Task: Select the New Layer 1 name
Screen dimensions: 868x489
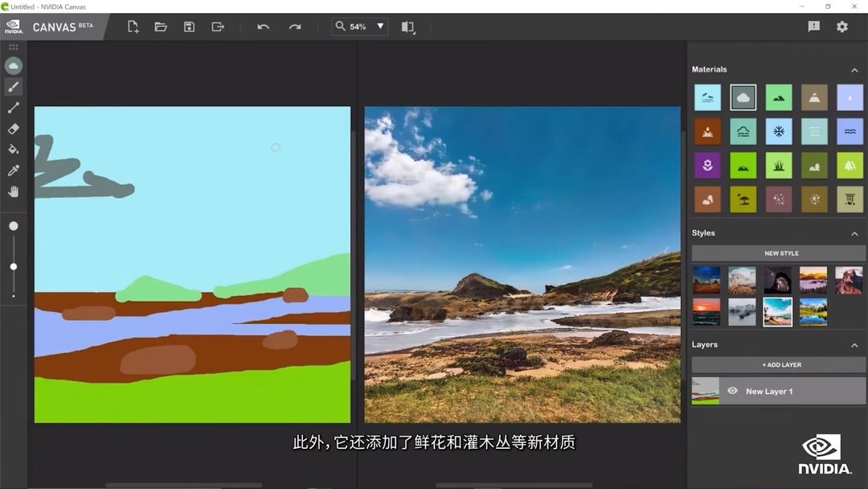Action: [x=769, y=391]
